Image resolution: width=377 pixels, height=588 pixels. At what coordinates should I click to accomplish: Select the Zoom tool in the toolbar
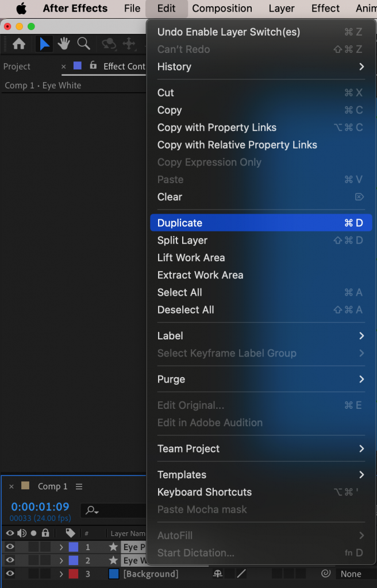coord(84,43)
